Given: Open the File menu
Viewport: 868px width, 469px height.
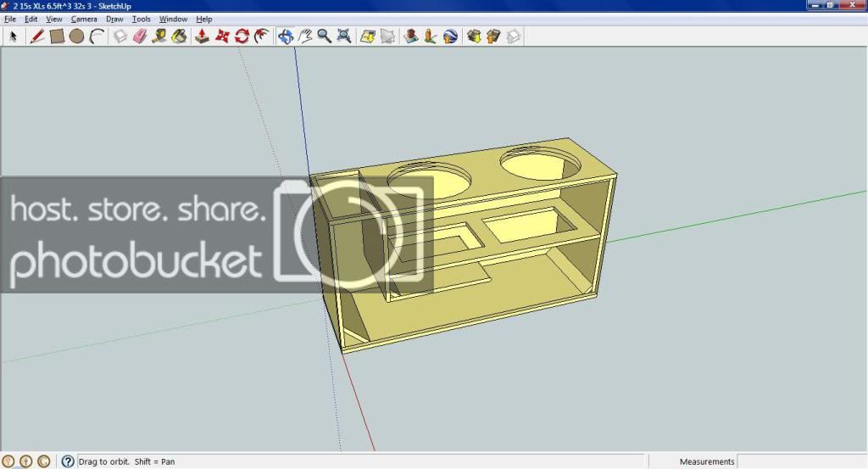Looking at the screenshot, I should tap(10, 19).
